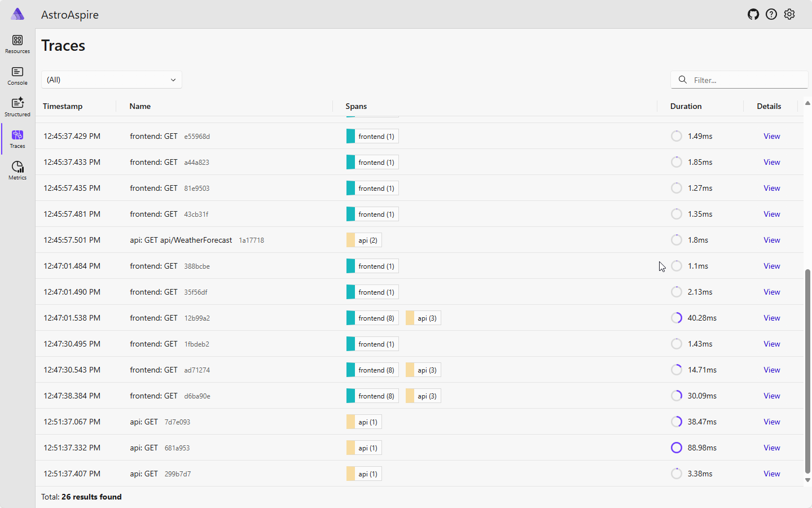This screenshot has width=812, height=508.
Task: Click the AstroAspire logo icon
Action: (x=17, y=14)
